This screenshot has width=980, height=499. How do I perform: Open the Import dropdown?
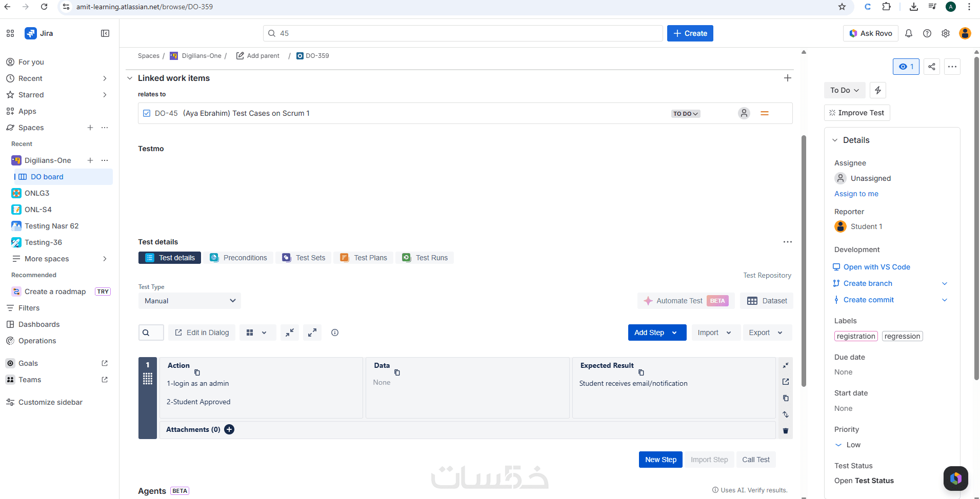(x=716, y=332)
